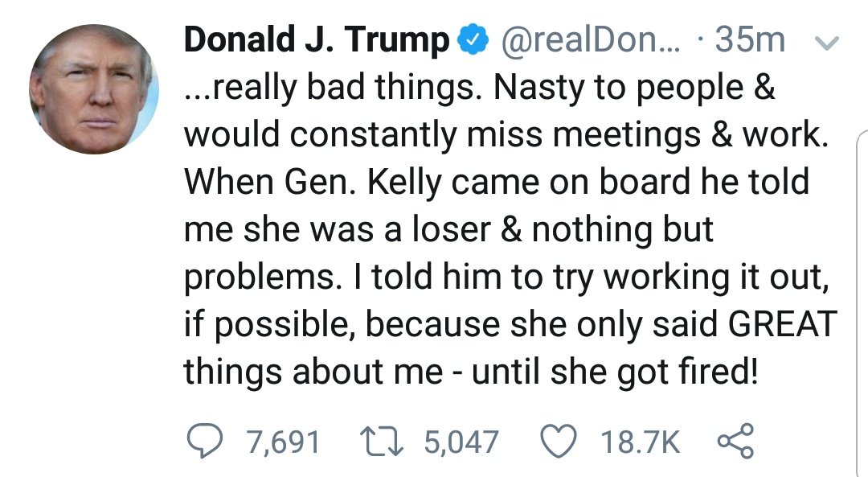Open the 35m timestamp link

[x=750, y=40]
